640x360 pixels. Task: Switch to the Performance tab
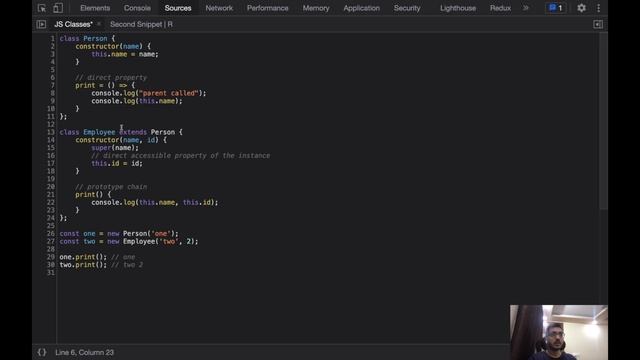268,8
